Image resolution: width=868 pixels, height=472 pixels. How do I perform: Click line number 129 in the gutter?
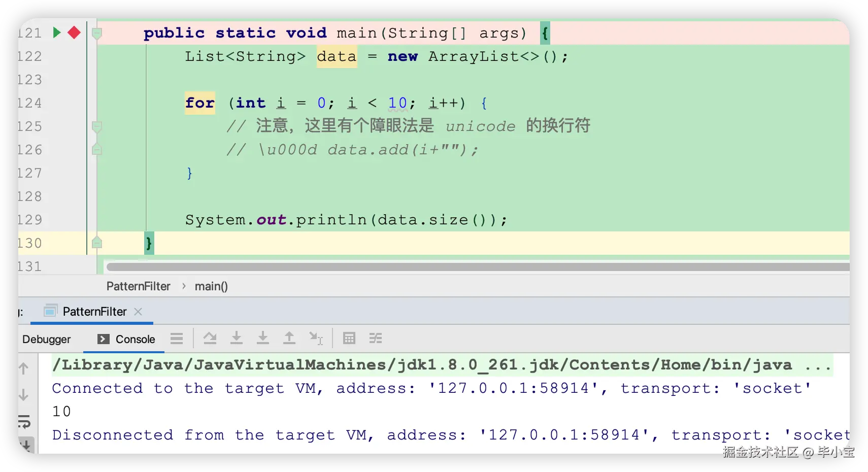pos(30,220)
